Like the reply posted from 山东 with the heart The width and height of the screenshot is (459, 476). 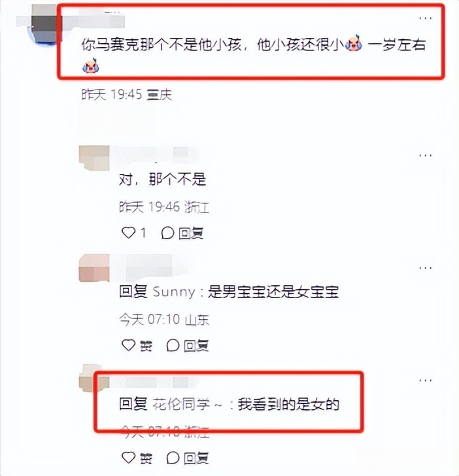[128, 345]
